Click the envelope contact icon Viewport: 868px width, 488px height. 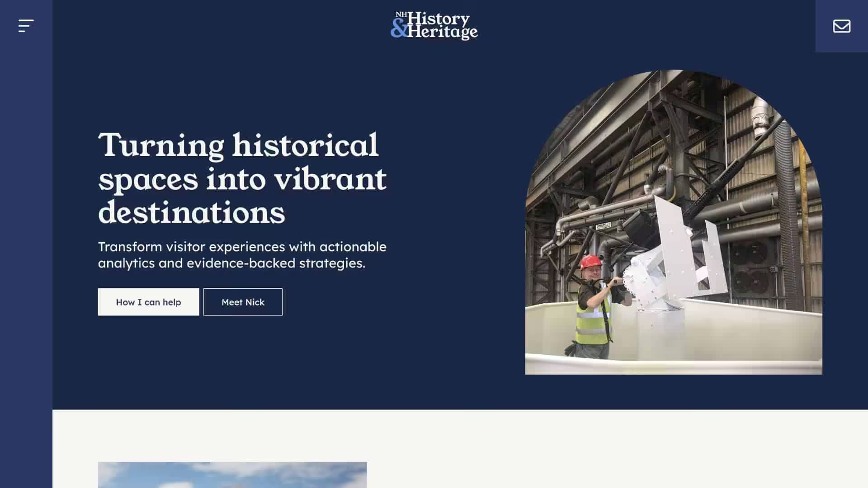click(x=841, y=26)
